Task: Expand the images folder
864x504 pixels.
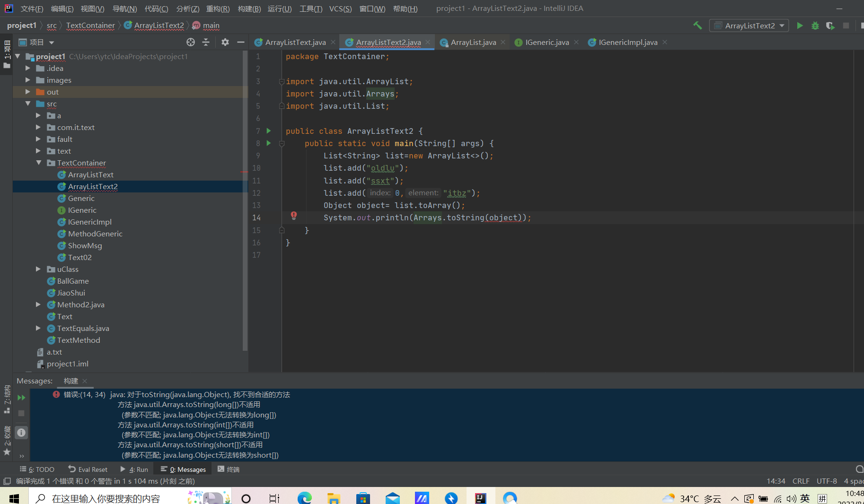Action: point(28,80)
